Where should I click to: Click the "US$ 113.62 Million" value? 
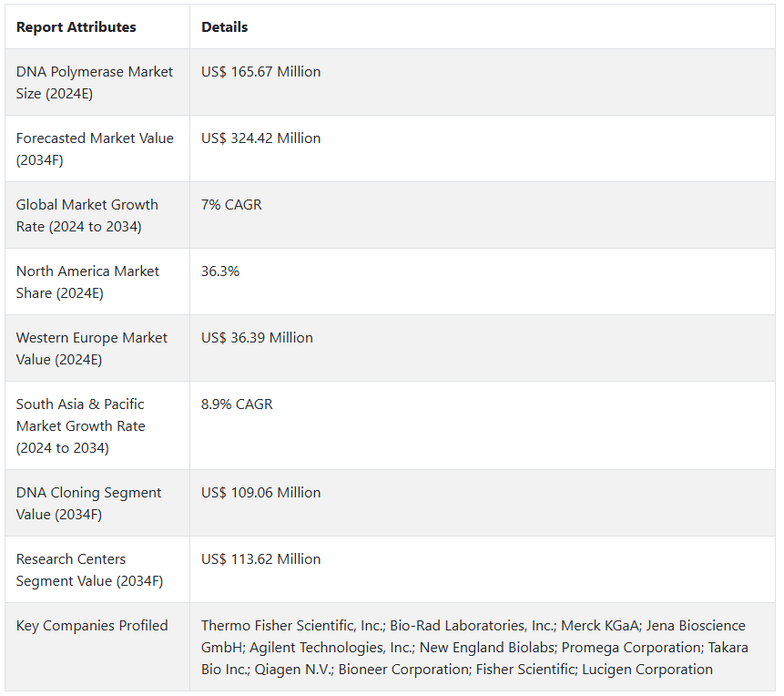pos(261,559)
